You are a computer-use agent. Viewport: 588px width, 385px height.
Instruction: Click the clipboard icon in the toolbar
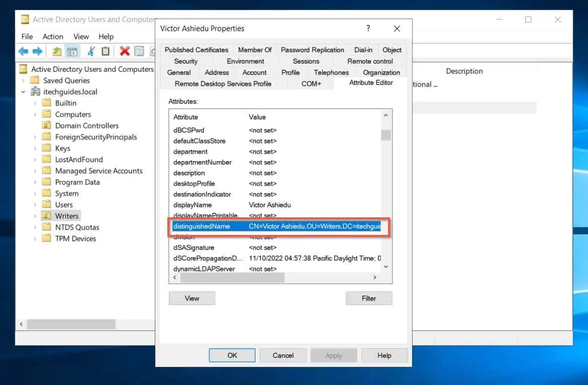[x=106, y=51]
